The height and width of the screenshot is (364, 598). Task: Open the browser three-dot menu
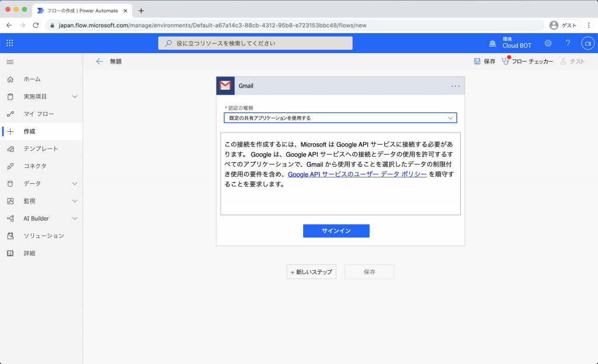589,25
